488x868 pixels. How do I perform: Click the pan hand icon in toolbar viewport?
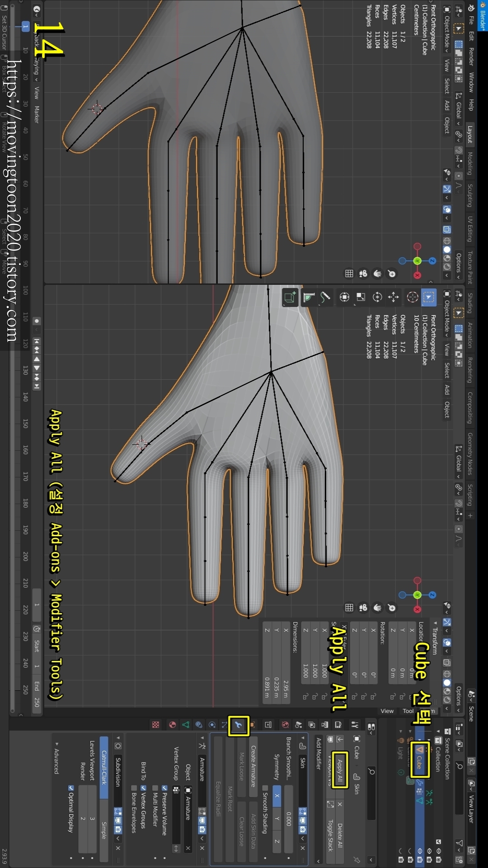pos(377,608)
